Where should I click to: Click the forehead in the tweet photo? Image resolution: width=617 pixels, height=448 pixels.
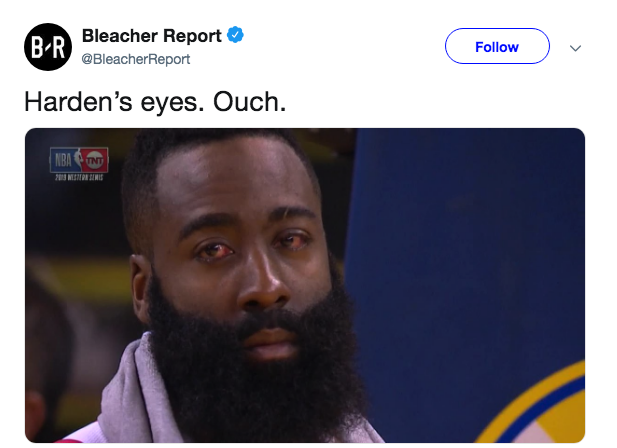point(245,185)
